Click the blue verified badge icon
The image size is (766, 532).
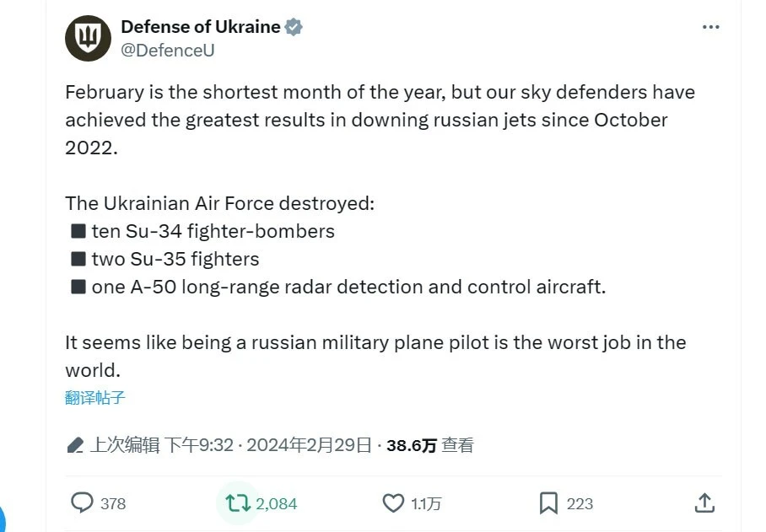click(x=294, y=27)
